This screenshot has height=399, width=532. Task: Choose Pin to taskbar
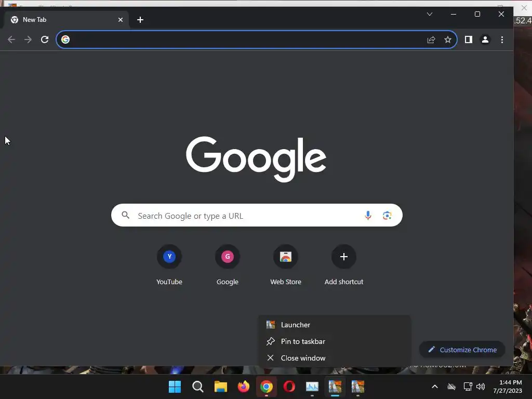click(335, 341)
